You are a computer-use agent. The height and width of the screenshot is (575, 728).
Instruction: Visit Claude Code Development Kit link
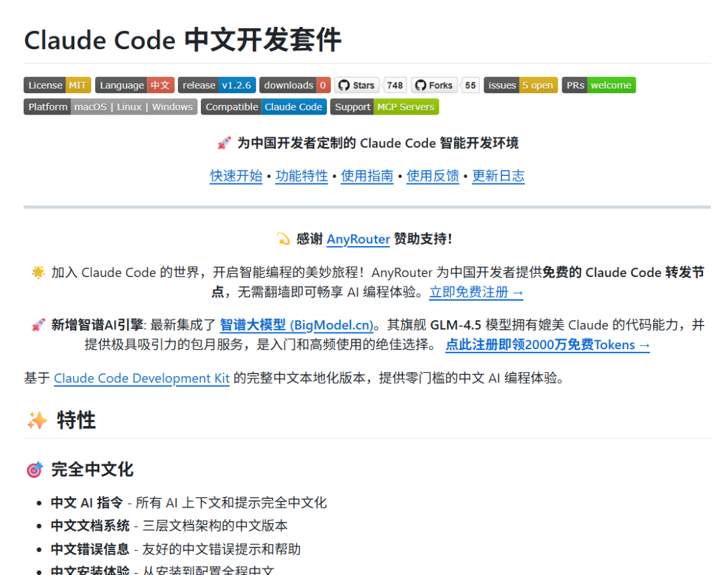click(142, 378)
